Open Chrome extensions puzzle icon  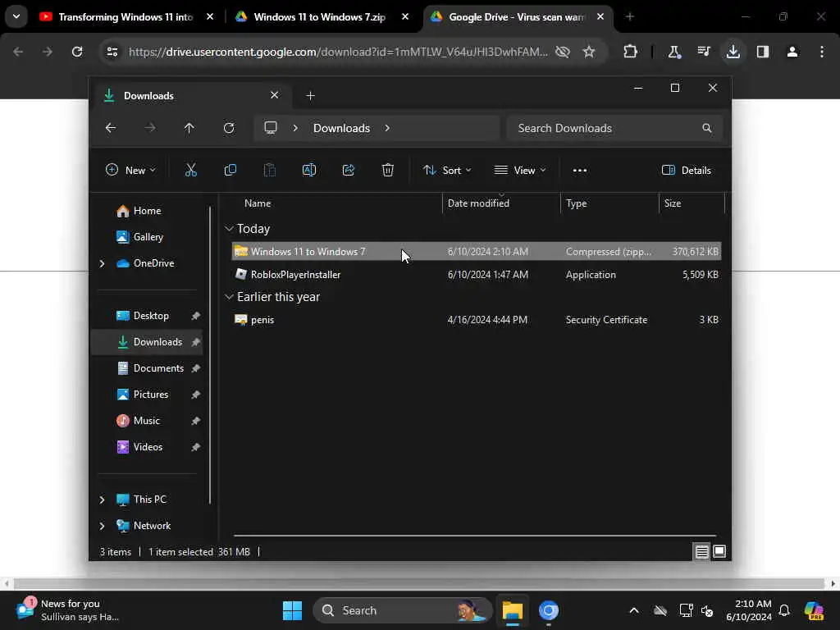[631, 52]
